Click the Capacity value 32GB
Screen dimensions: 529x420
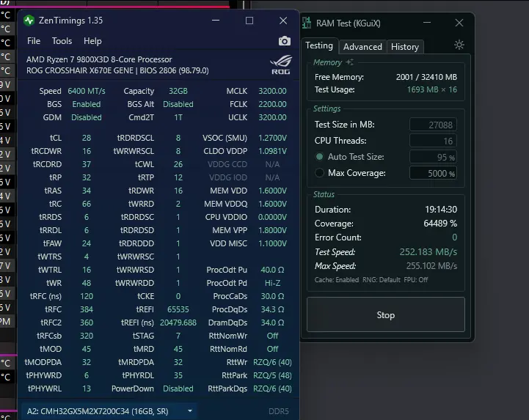[178, 91]
